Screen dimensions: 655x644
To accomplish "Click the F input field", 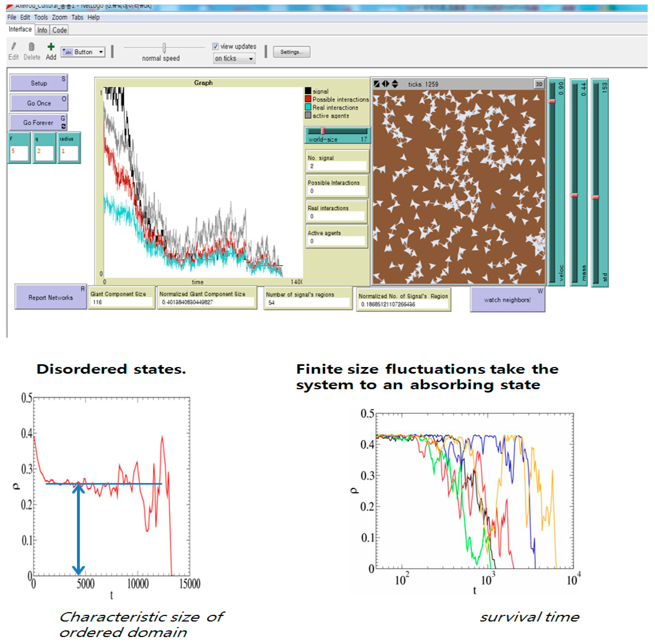I will [19, 153].
